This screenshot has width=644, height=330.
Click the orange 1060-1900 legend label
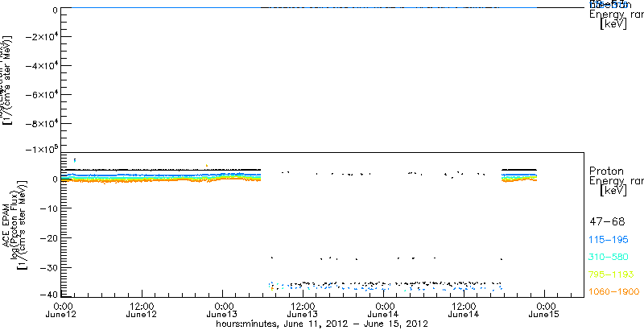(x=614, y=292)
